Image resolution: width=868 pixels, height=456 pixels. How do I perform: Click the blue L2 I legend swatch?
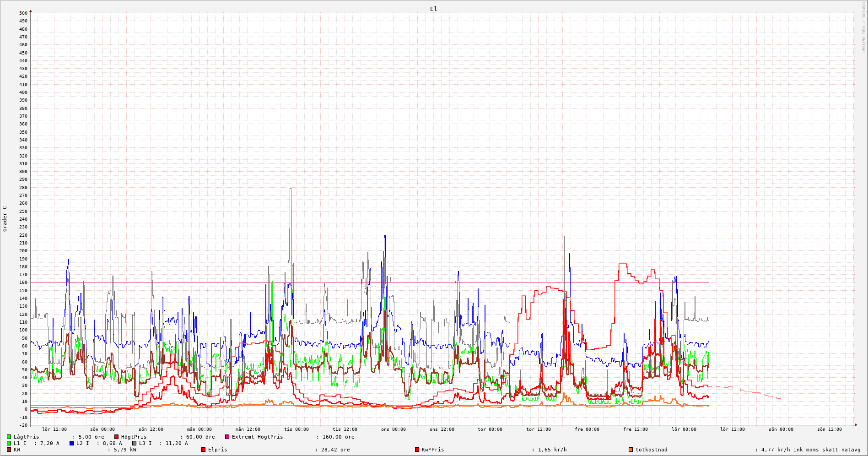[x=72, y=443]
